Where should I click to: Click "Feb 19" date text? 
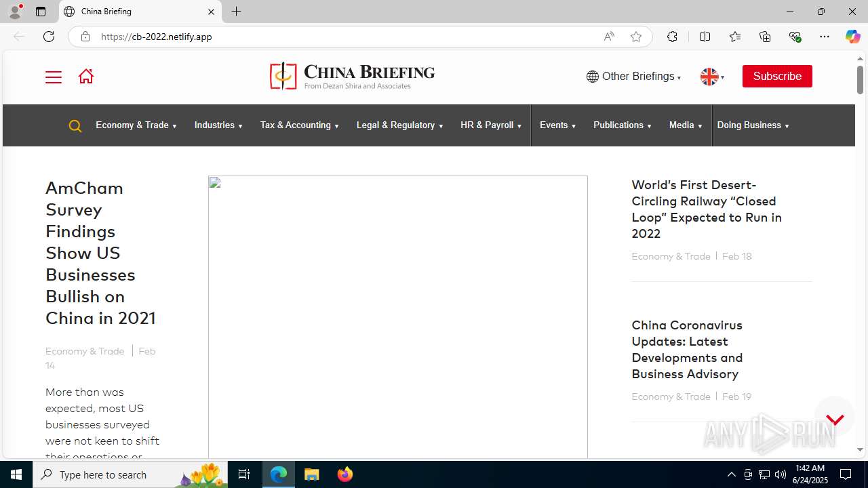[737, 396]
